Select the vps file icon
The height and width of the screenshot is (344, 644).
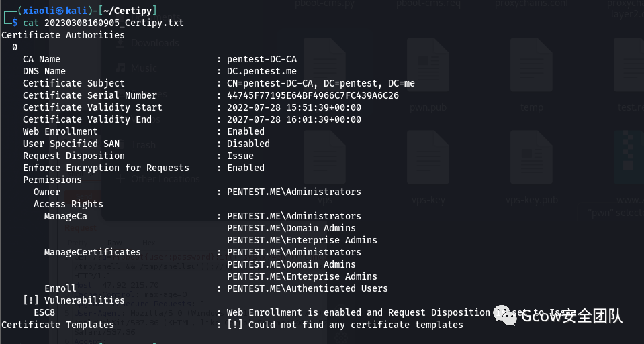[325, 158]
